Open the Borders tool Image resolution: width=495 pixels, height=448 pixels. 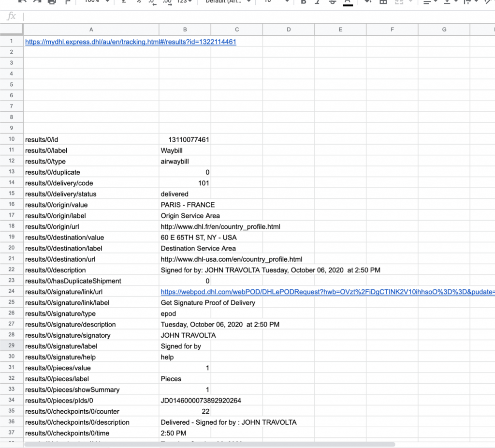point(383,2)
